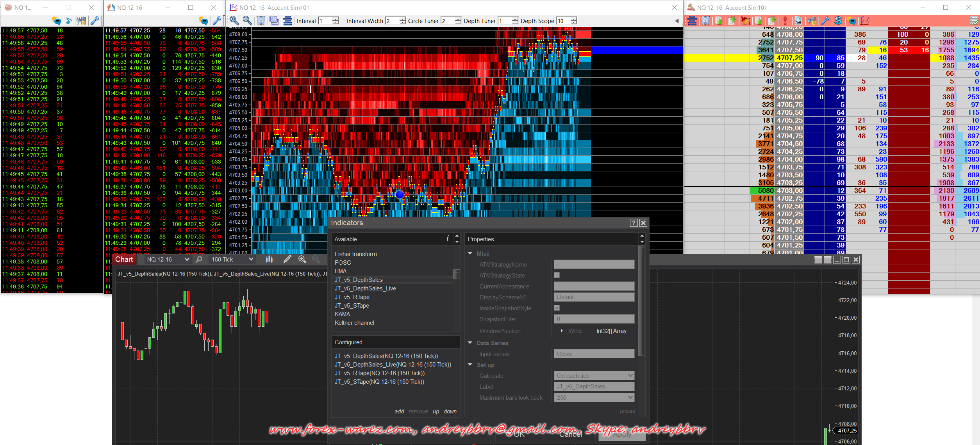
Task: Click the SnapshotFilter input field
Action: (594, 319)
